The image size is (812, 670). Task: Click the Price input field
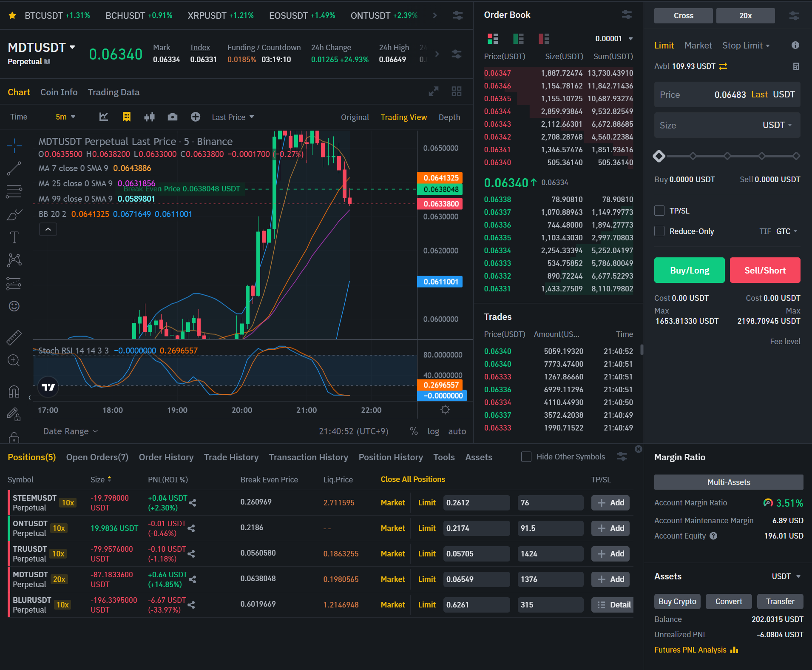coord(727,94)
